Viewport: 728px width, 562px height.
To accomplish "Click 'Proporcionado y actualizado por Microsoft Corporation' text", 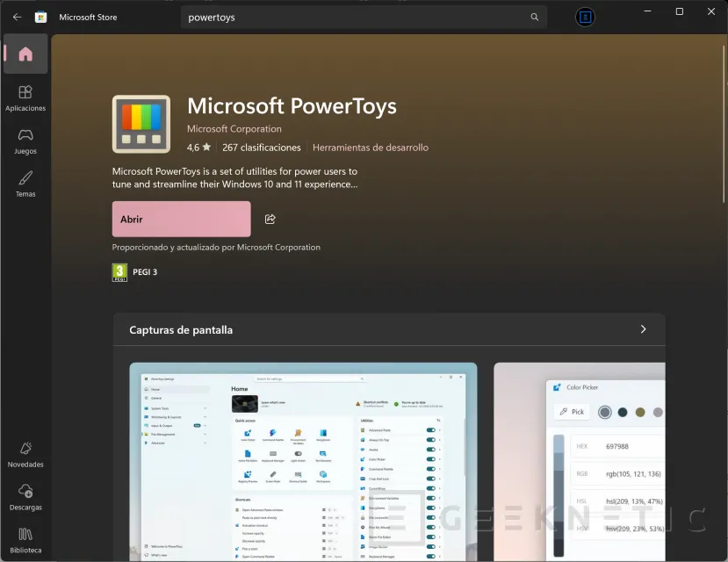I will click(216, 248).
